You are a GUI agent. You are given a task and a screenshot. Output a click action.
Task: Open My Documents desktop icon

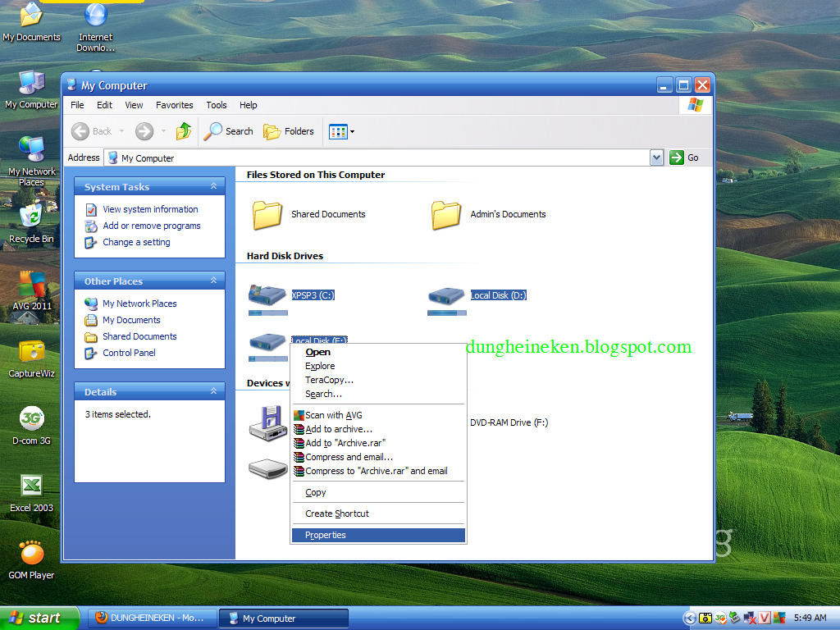pyautogui.click(x=31, y=21)
